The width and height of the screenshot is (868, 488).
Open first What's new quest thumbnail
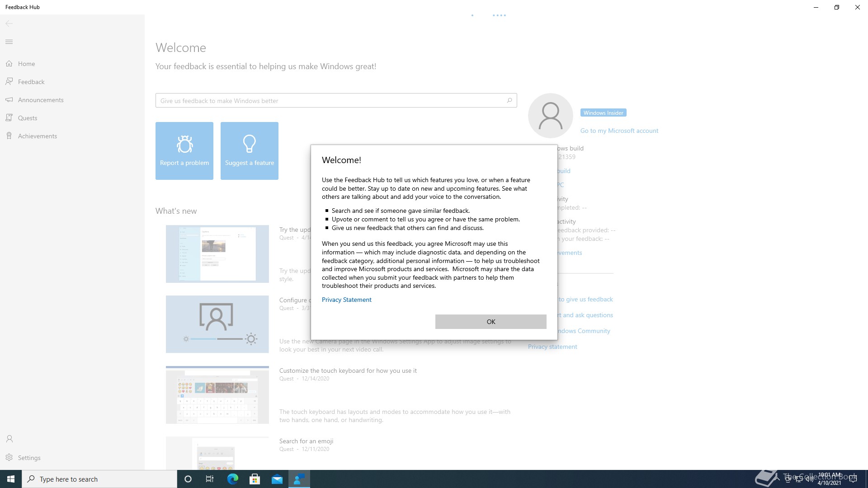tap(217, 254)
